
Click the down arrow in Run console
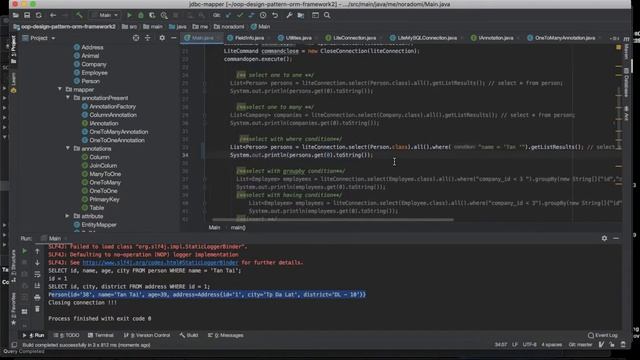point(37,262)
